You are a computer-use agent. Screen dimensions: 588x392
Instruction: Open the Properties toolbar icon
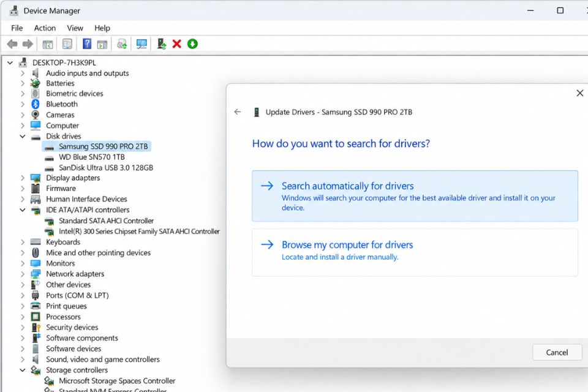click(x=67, y=44)
